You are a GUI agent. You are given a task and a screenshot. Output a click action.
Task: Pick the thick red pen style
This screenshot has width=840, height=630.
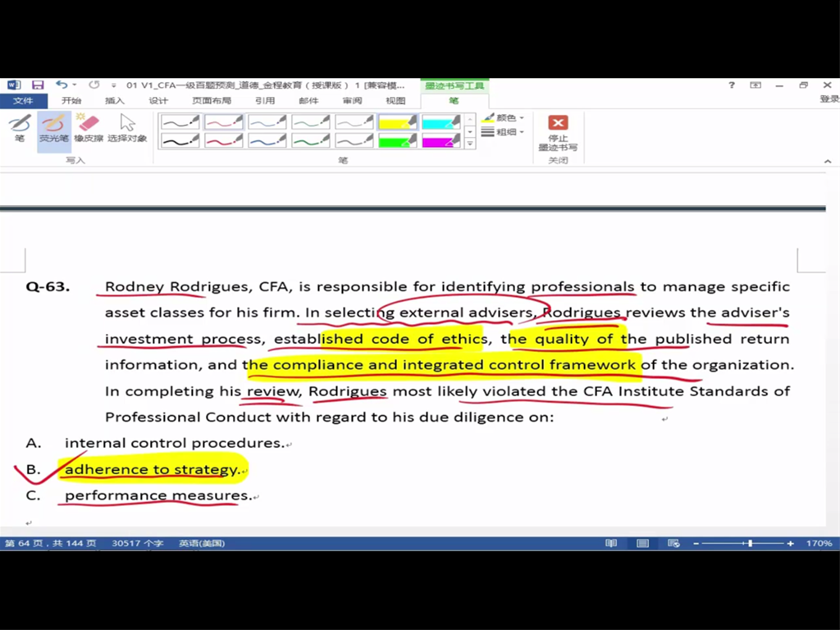pyautogui.click(x=223, y=141)
